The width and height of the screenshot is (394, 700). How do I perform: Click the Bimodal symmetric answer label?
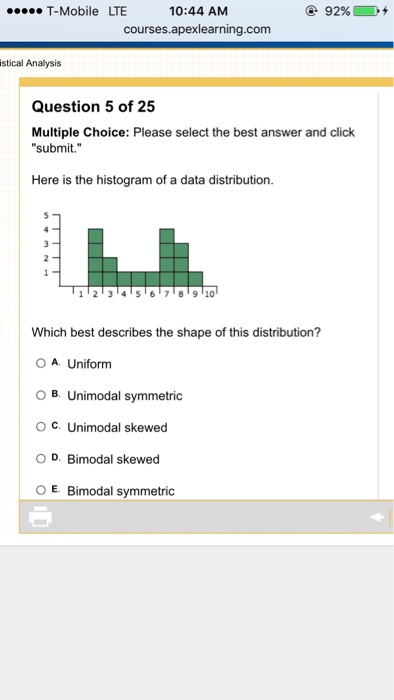tap(121, 491)
